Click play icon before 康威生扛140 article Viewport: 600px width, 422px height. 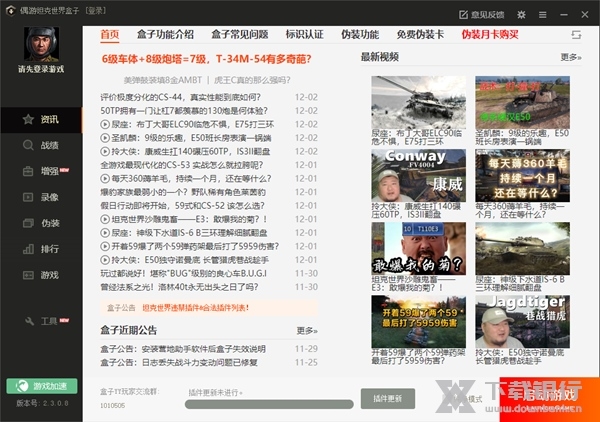[x=105, y=152]
